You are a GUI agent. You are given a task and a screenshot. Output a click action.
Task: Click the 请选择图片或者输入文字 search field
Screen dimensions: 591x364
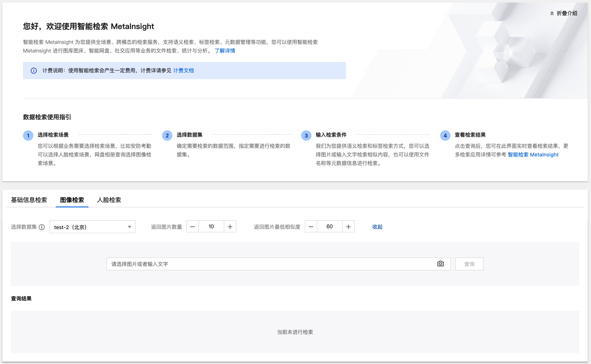click(279, 264)
